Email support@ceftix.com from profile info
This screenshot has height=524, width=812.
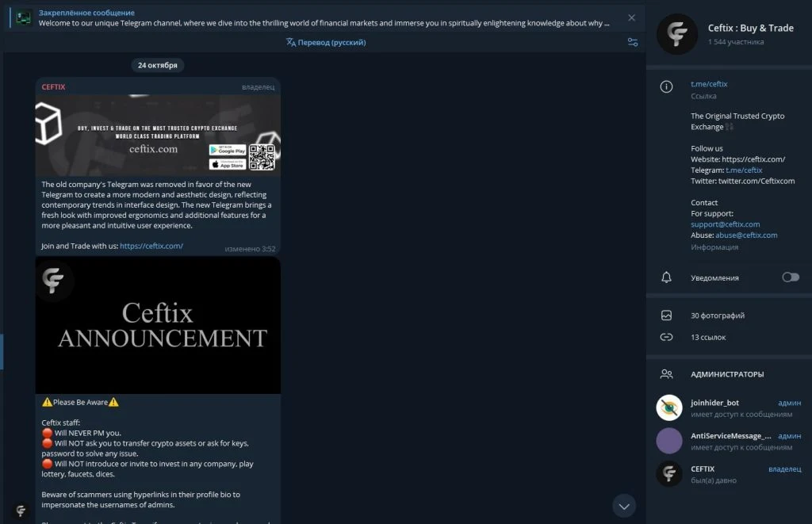(x=725, y=224)
